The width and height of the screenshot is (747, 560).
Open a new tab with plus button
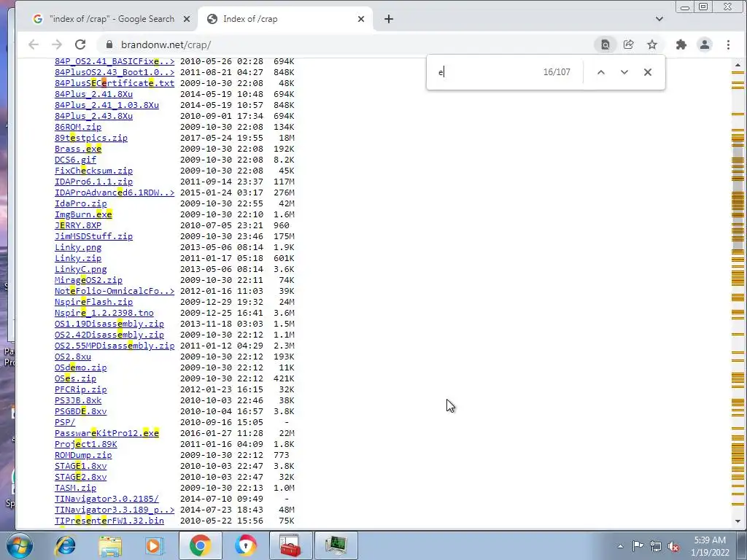point(389,19)
